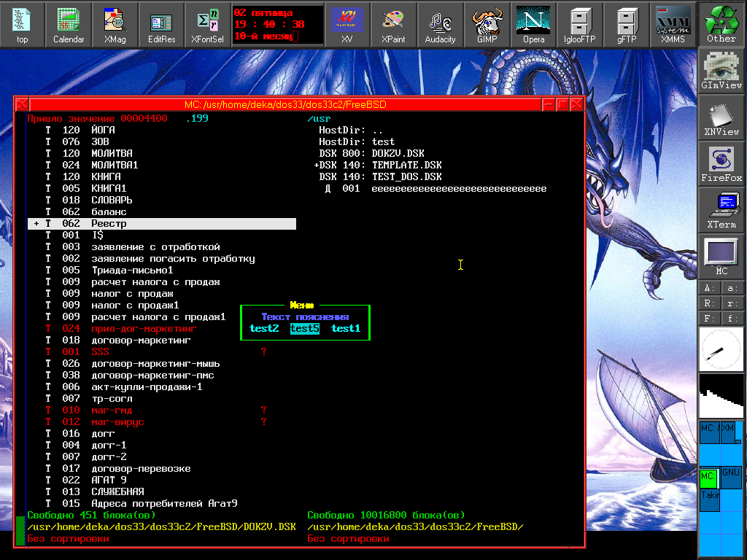
Task: Switch to the green MC window in pager
Action: click(708, 478)
